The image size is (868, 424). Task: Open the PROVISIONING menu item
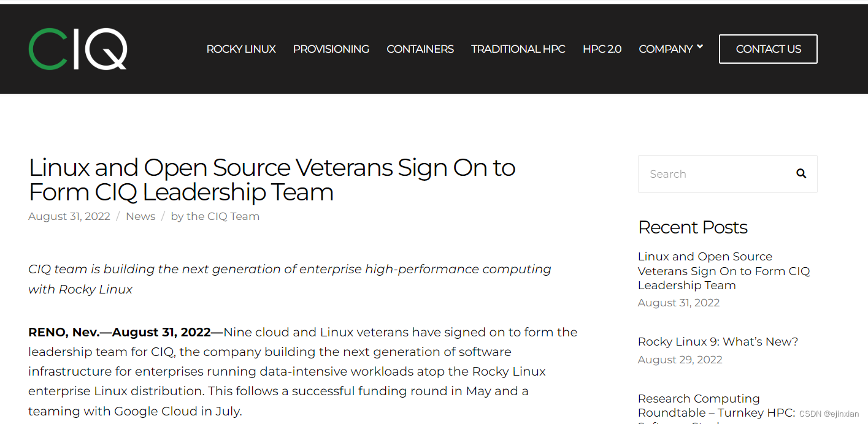331,49
